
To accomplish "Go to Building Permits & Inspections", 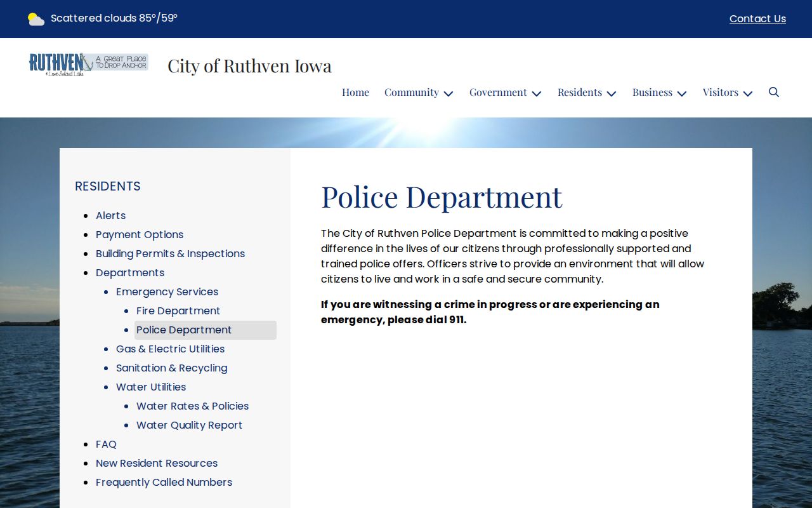I will pyautogui.click(x=170, y=253).
